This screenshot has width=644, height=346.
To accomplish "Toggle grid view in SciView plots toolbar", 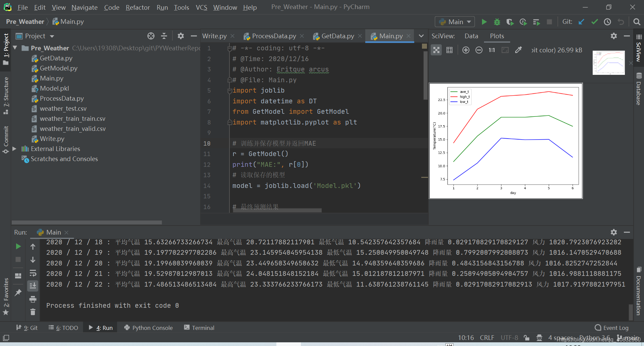I will coord(449,50).
